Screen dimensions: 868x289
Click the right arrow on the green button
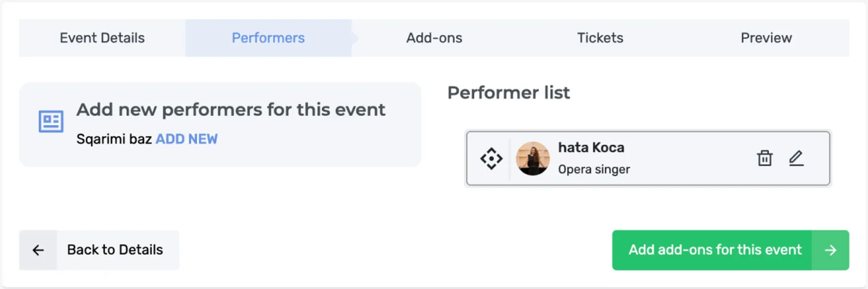[830, 250]
